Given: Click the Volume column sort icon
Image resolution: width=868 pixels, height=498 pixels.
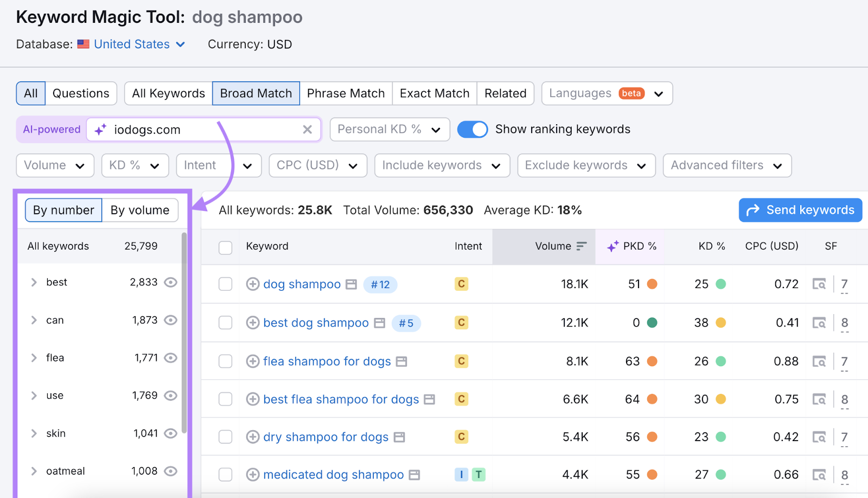Looking at the screenshot, I should [582, 246].
